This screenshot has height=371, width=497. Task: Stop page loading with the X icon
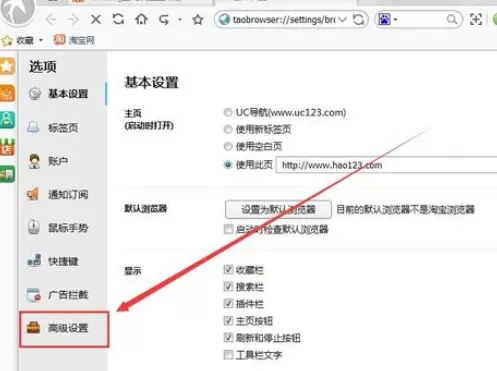[x=96, y=20]
